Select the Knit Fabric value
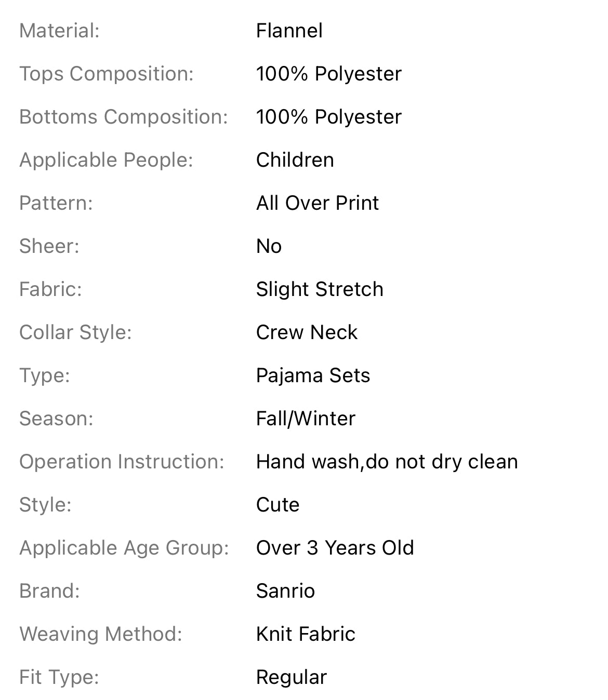The width and height of the screenshot is (608, 700). [306, 634]
